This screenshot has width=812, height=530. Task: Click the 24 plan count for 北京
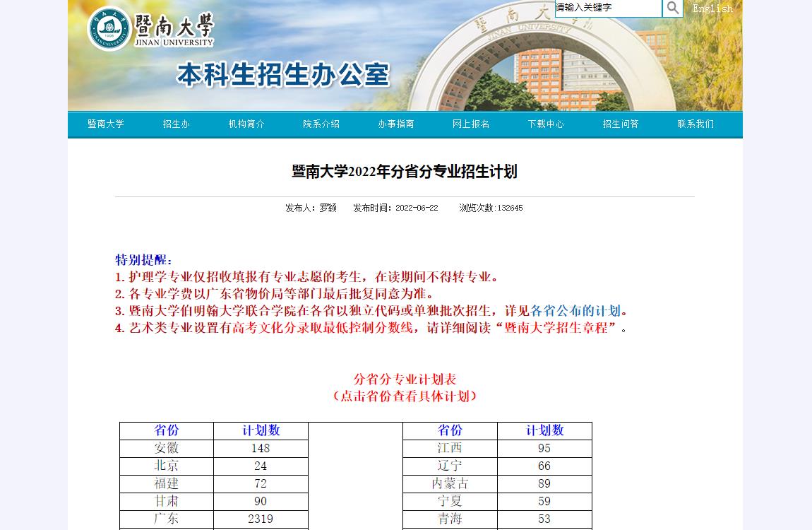click(261, 466)
